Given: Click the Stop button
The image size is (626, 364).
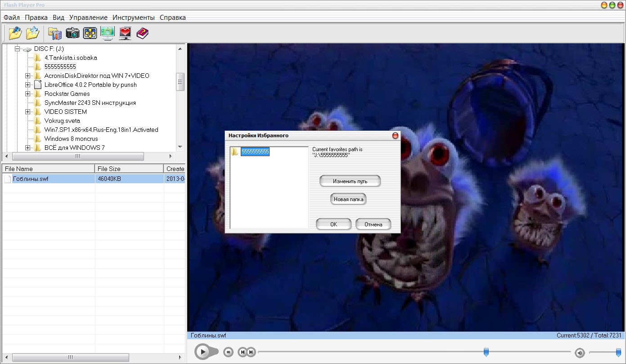Looking at the screenshot, I should tap(228, 352).
